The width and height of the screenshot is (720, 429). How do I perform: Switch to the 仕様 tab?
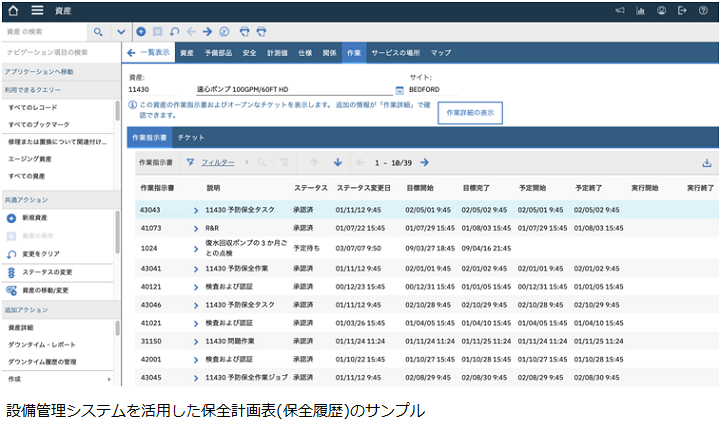[305, 53]
